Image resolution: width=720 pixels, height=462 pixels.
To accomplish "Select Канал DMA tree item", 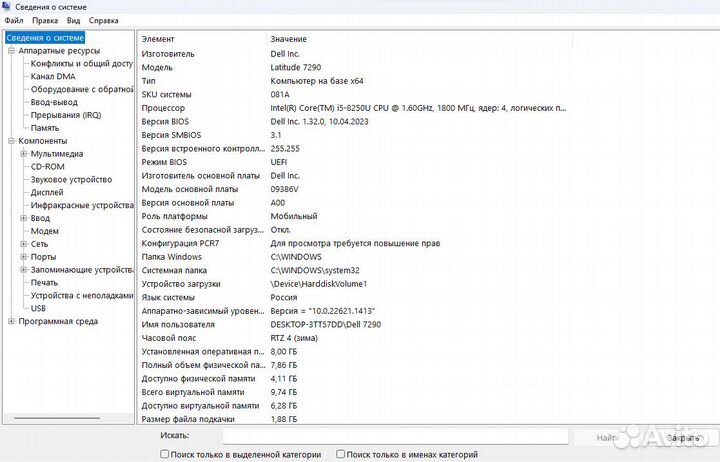I will coord(53,76).
